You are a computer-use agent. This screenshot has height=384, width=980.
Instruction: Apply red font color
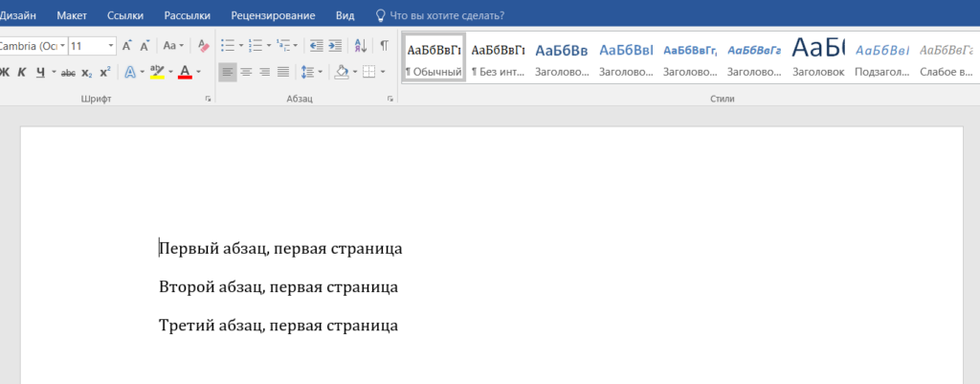coord(185,73)
